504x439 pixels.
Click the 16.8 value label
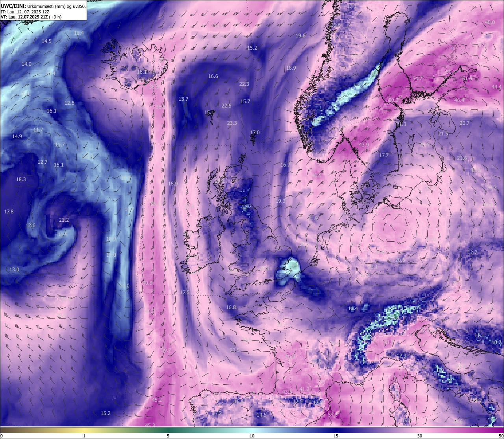coord(231,307)
